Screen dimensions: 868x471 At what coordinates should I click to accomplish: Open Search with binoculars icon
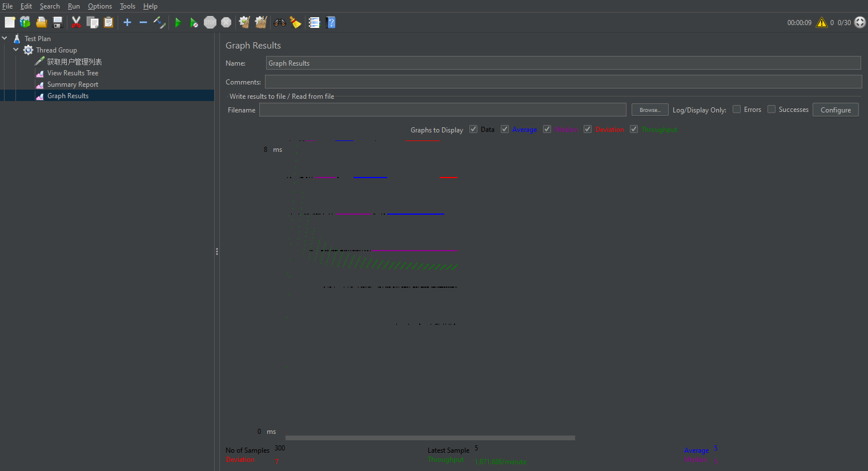279,22
